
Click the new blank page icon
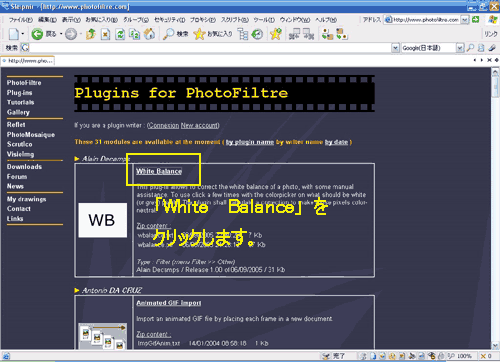tap(14, 34)
